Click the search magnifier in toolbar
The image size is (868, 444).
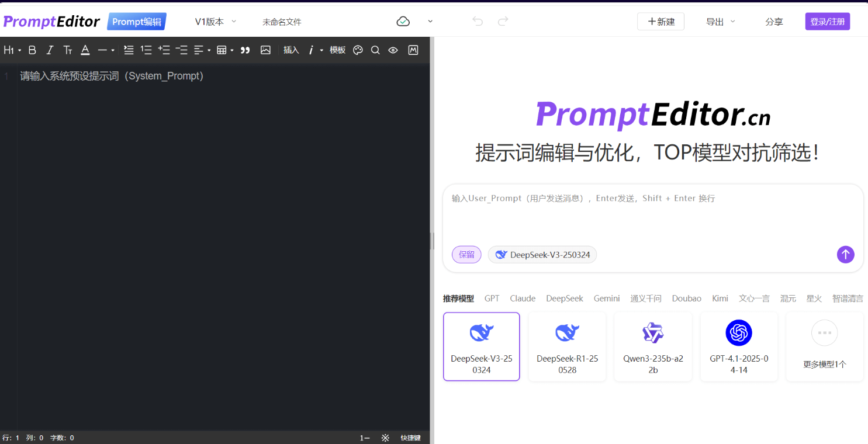coord(375,50)
